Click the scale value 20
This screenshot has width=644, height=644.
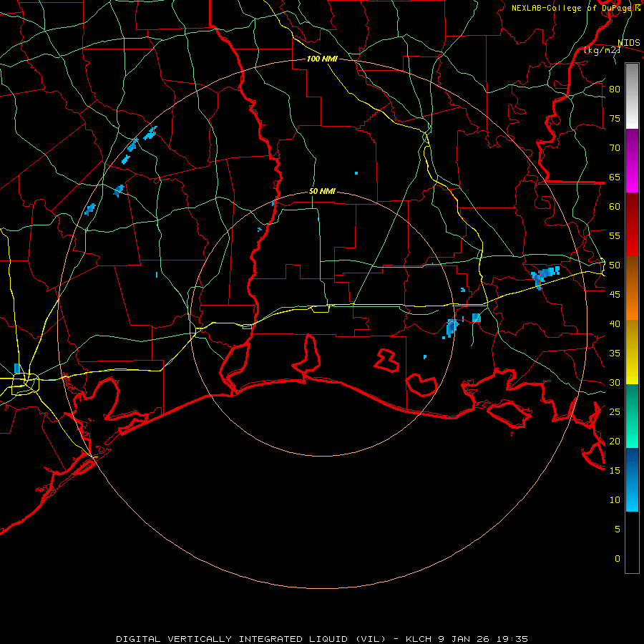point(615,441)
